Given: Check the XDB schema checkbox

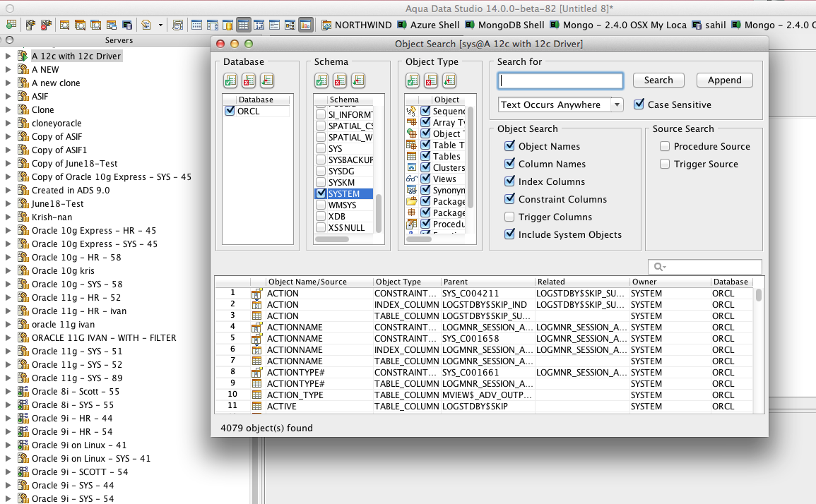Looking at the screenshot, I should [321, 217].
